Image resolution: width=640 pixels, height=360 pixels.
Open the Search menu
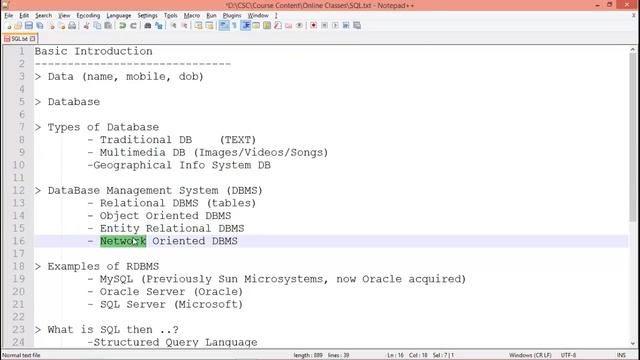coord(43,16)
